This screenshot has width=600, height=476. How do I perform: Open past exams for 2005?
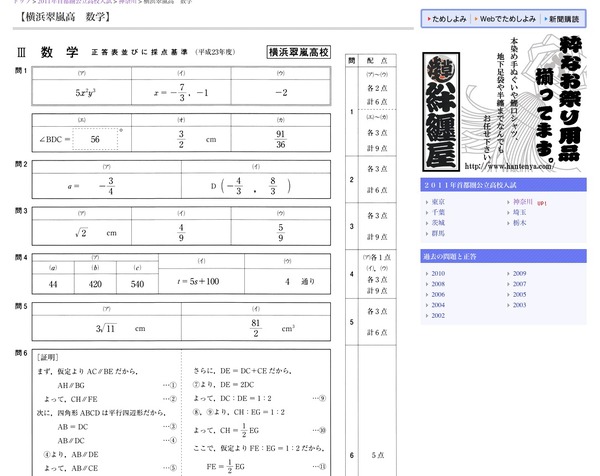(x=520, y=294)
